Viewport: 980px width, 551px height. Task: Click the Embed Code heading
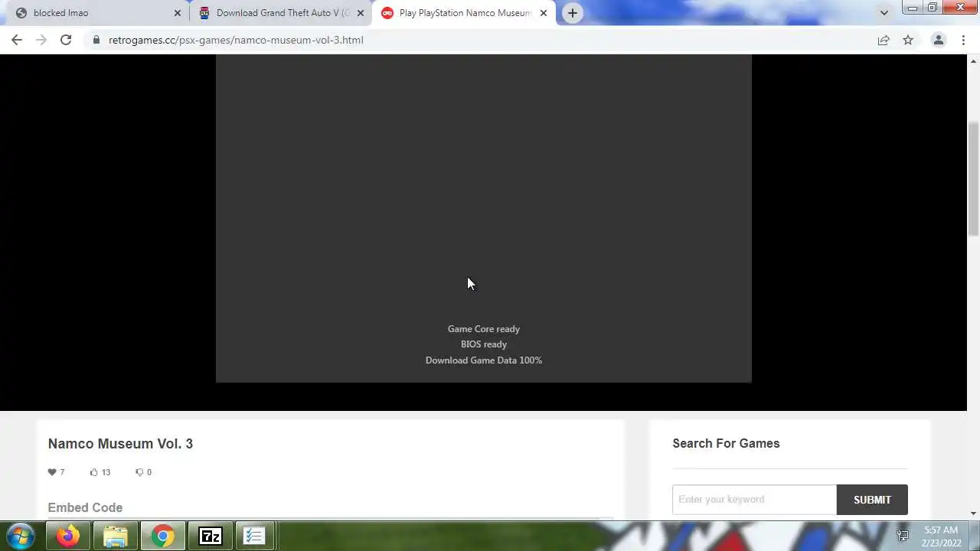(85, 507)
